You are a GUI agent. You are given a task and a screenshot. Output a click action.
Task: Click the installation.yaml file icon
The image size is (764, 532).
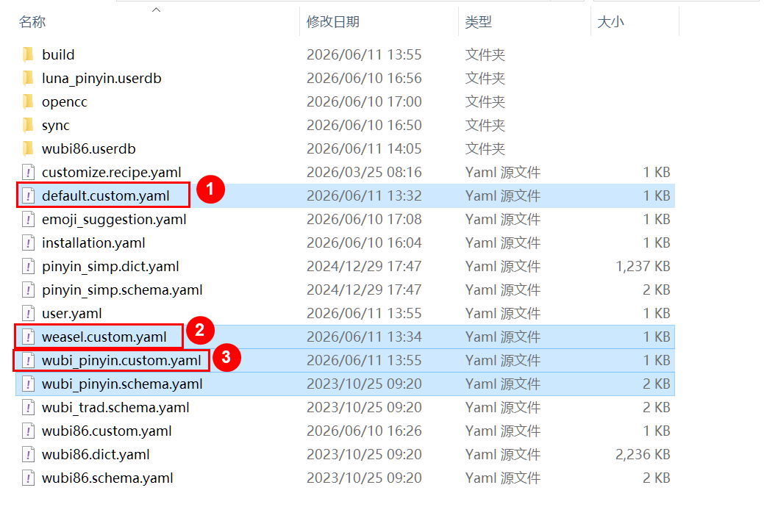[x=28, y=243]
